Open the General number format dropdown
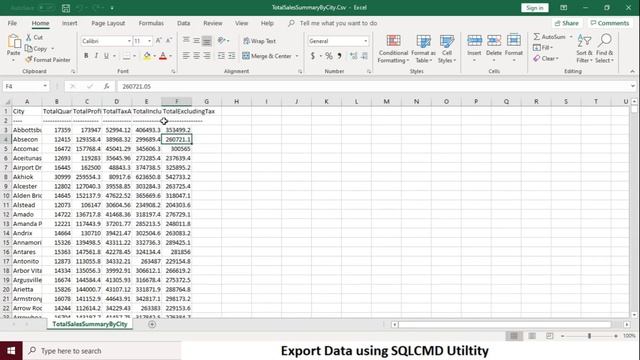 pyautogui.click(x=365, y=41)
